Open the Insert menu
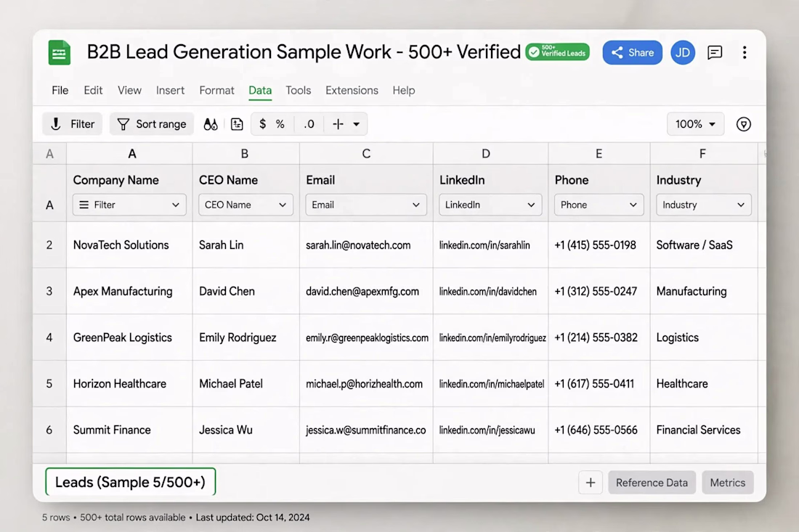This screenshot has height=532, width=799. (x=170, y=91)
